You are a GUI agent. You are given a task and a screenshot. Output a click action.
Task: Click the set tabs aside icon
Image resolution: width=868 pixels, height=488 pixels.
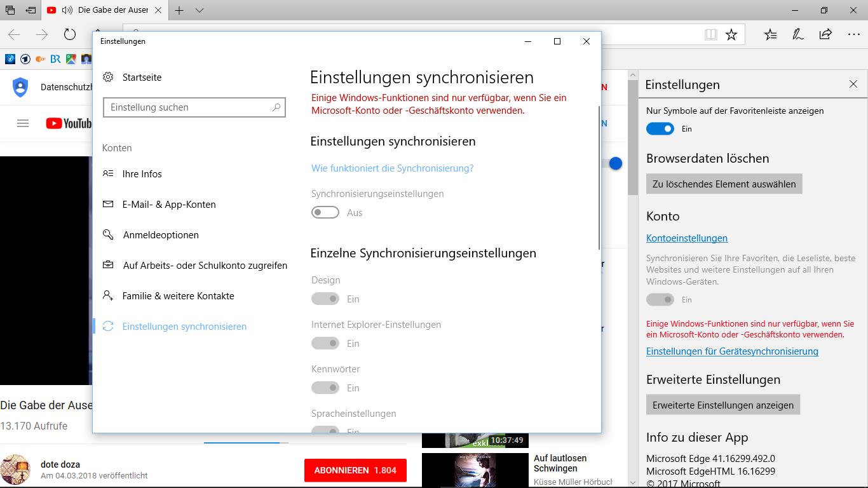click(x=31, y=11)
